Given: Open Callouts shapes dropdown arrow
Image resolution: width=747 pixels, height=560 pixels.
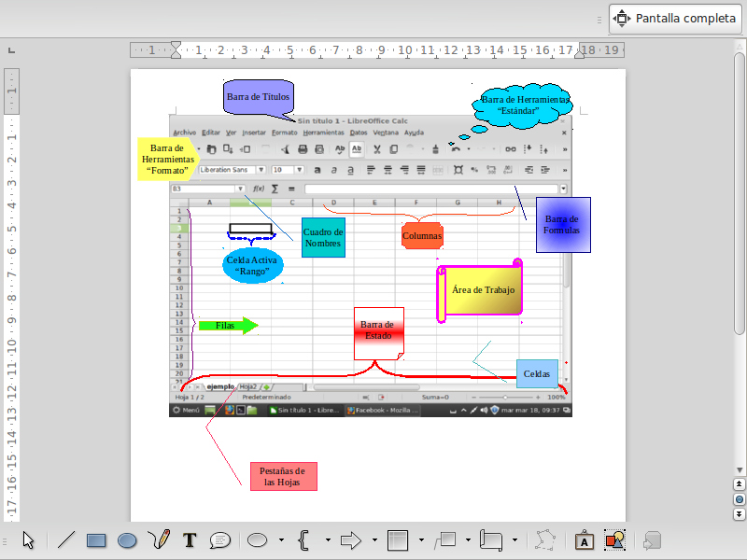Looking at the screenshot, I should 468,540.
